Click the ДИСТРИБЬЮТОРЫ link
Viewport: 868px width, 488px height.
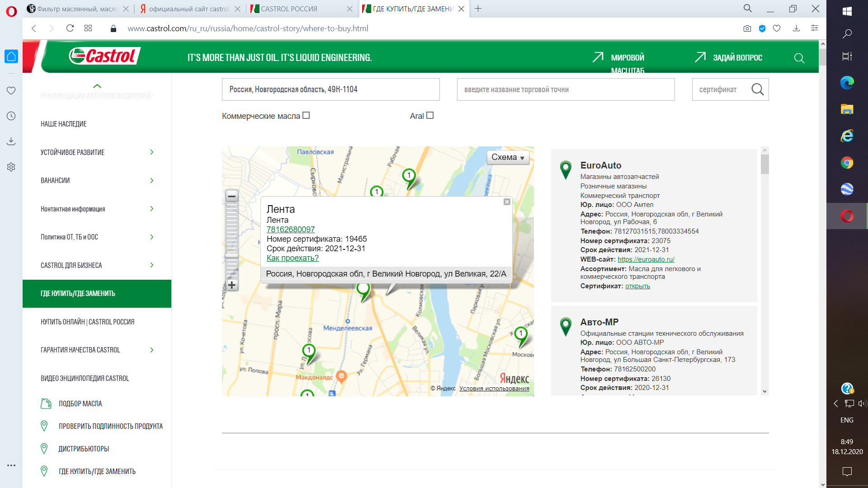pos(84,449)
